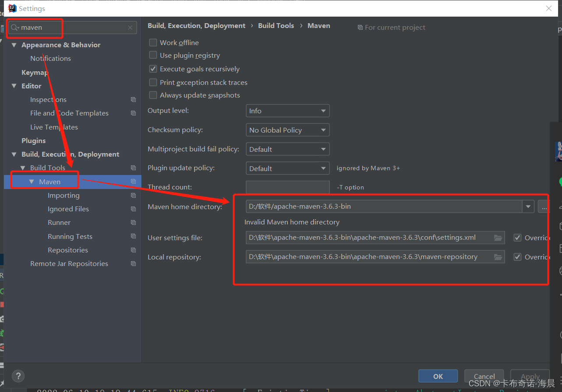Collapse the Appearance & Behavior section
Viewport: 562px width, 392px height.
[x=14, y=45]
